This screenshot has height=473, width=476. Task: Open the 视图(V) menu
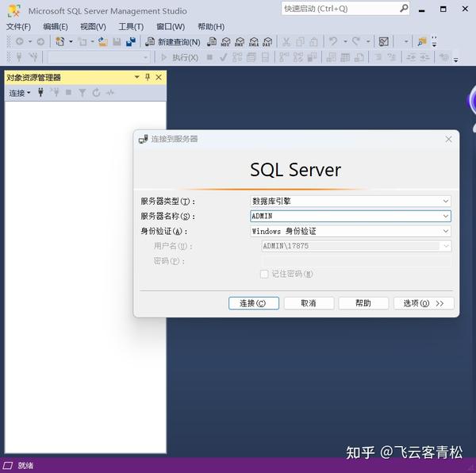coord(93,27)
